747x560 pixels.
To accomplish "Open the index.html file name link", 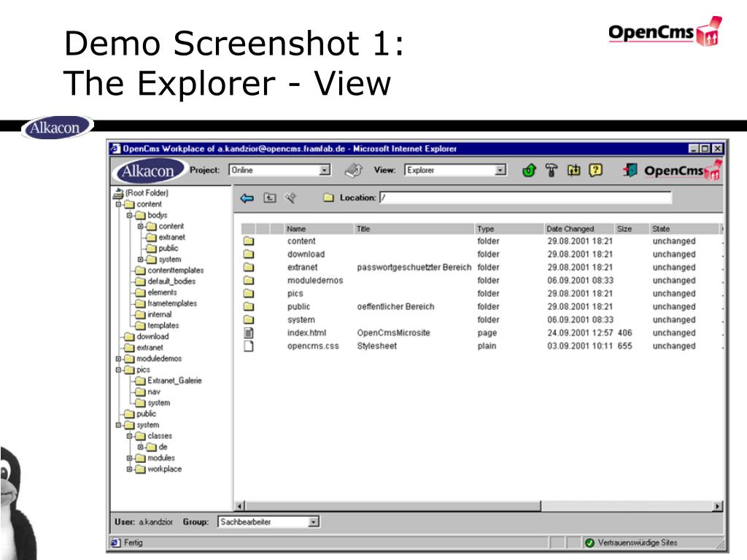I will click(307, 332).
